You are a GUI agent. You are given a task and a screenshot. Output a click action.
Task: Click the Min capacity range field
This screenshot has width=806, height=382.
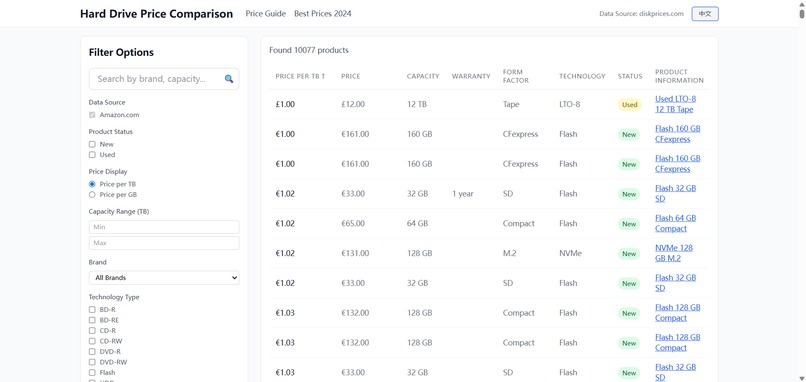[x=164, y=227]
